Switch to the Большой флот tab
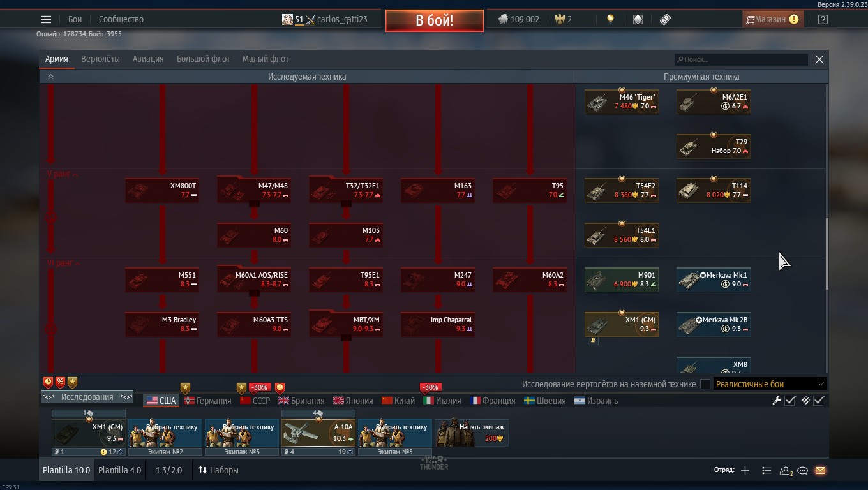 203,59
